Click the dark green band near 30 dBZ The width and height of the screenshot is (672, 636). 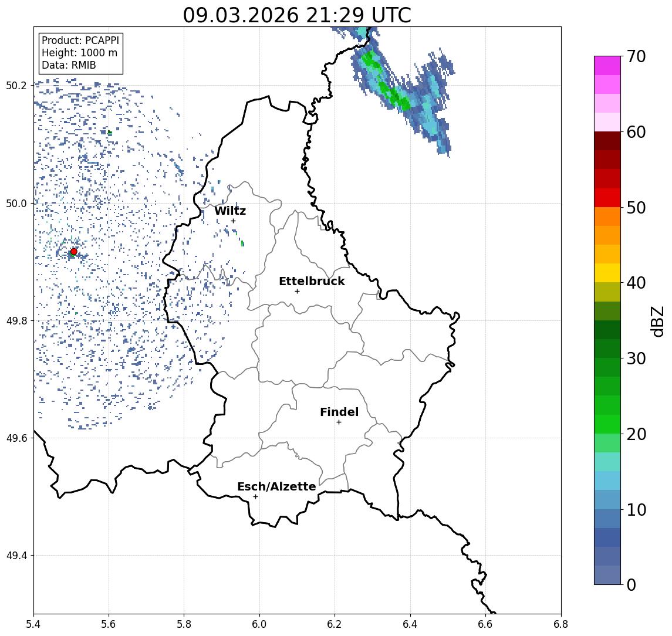click(x=607, y=349)
